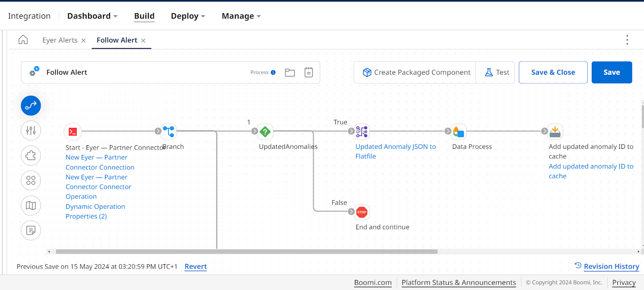The height and width of the screenshot is (290, 644).
Task: Close the Eyer Alerts tab
Action: (84, 41)
